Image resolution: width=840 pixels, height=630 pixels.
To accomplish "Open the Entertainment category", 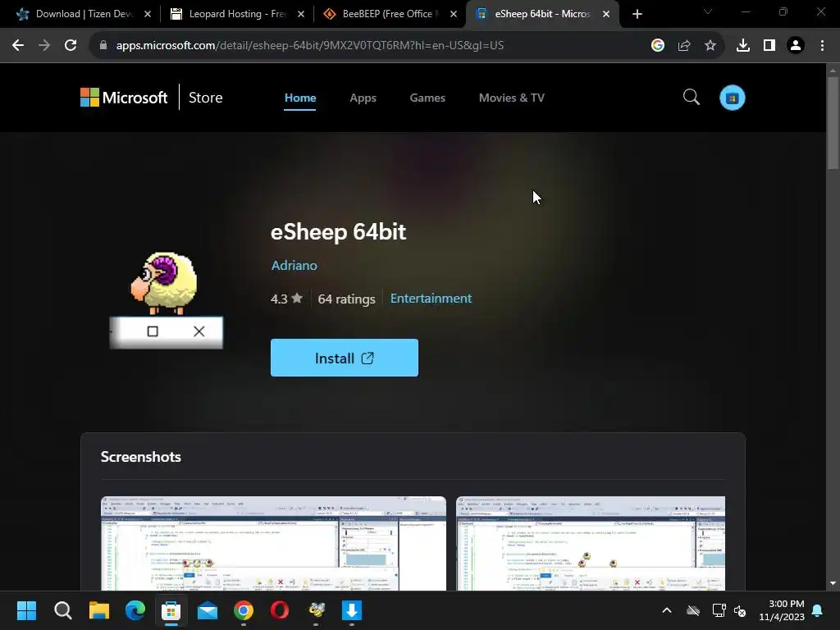I will click(x=431, y=299).
